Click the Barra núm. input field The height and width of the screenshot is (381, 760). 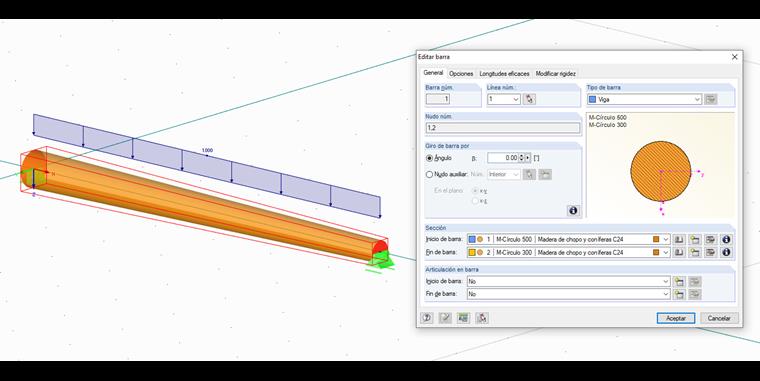(438, 99)
